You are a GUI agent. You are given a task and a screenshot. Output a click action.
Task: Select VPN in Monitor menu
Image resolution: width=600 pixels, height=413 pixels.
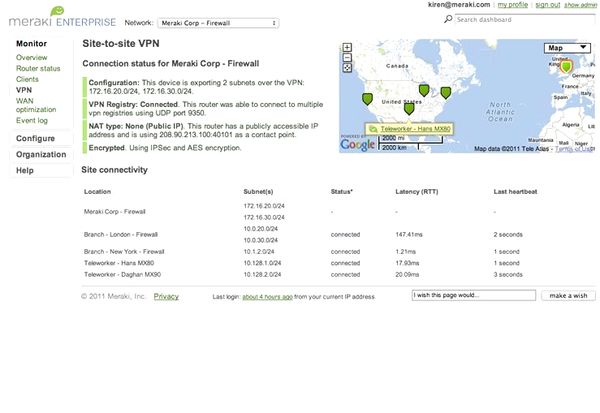coord(24,90)
